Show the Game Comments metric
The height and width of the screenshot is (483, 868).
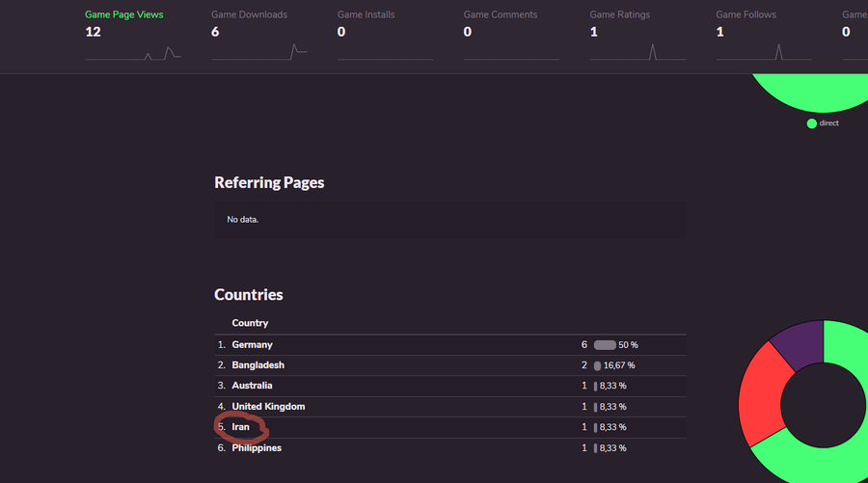500,14
